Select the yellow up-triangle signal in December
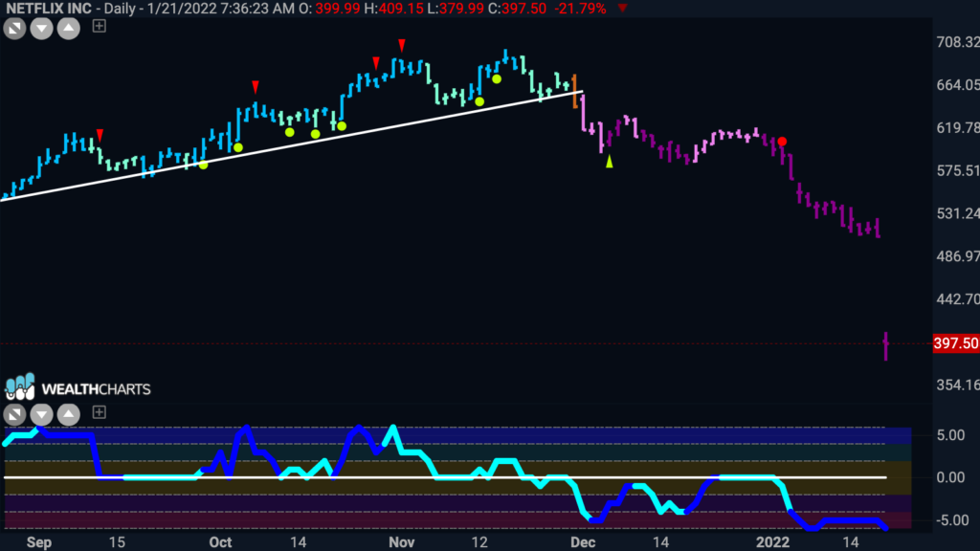The image size is (980, 551). [x=610, y=162]
